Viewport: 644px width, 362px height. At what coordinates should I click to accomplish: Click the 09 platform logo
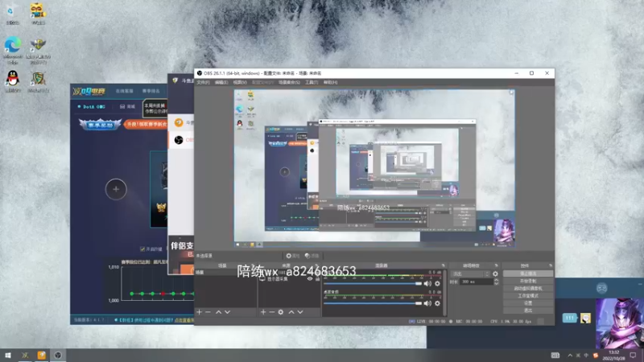pyautogui.click(x=89, y=91)
